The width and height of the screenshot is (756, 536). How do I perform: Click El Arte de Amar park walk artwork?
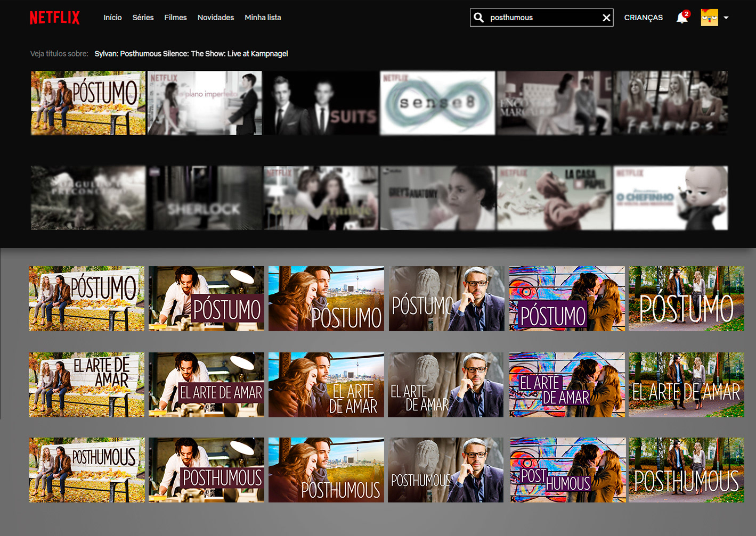click(x=686, y=385)
